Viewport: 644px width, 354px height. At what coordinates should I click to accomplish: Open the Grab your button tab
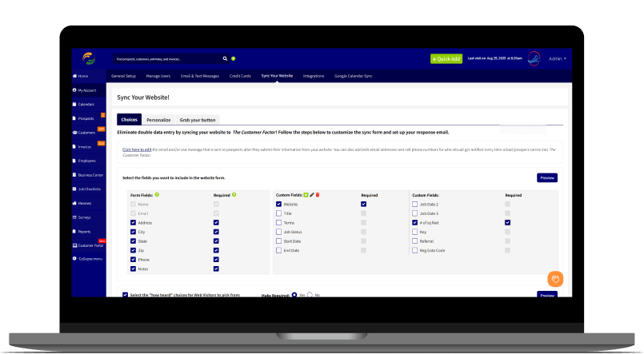(197, 119)
